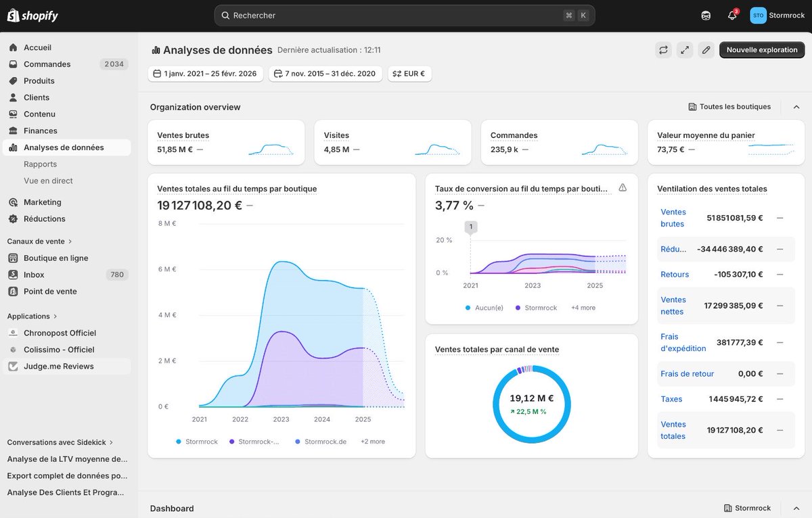Expand Applications section
Image resolution: width=812 pixels, height=518 pixels.
[x=32, y=316]
